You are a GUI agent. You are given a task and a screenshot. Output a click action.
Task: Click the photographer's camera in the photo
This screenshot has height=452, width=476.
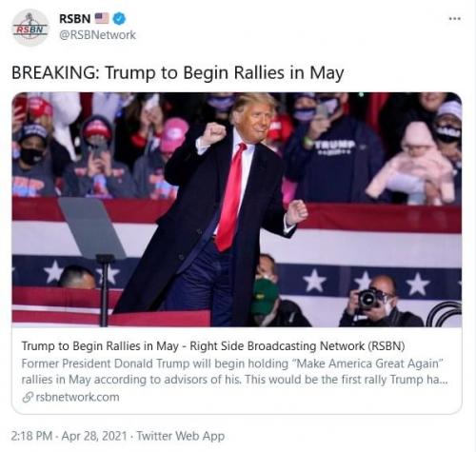[x=368, y=299]
